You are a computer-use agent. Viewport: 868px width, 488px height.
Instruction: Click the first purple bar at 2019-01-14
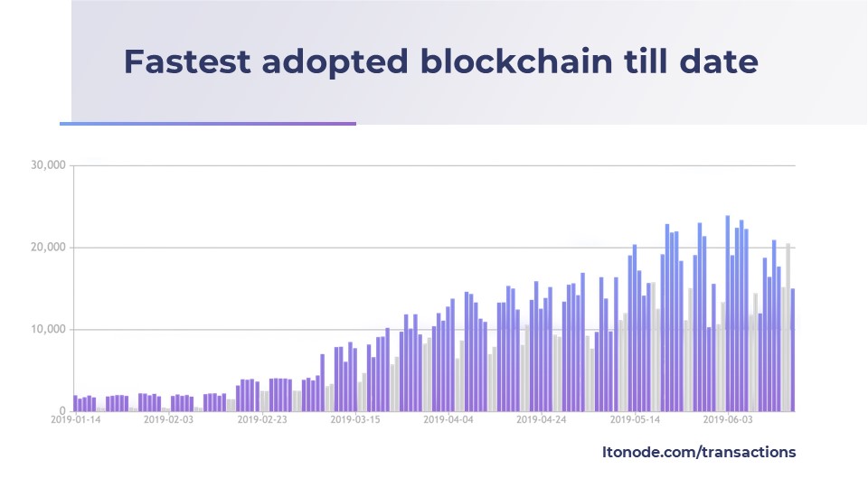75,403
